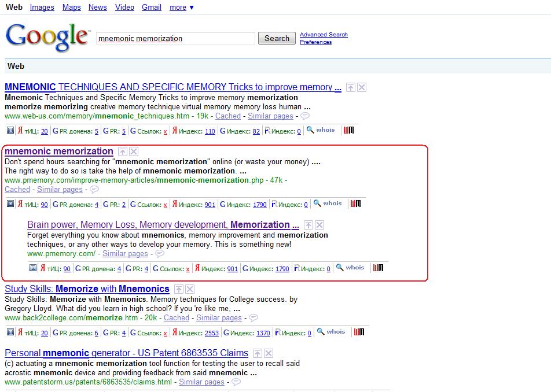Viewport: 551px width, 392px height.
Task: Switch to Images search
Action: (42, 8)
